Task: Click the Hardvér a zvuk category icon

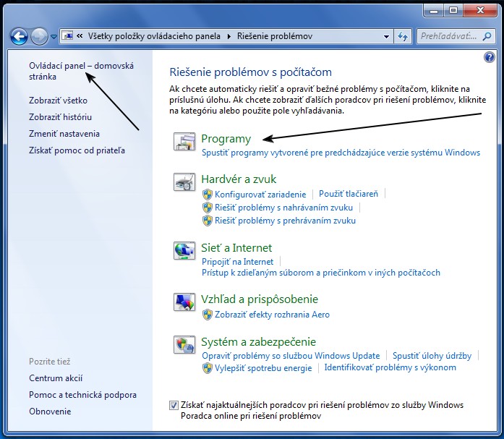Action: pyautogui.click(x=184, y=183)
